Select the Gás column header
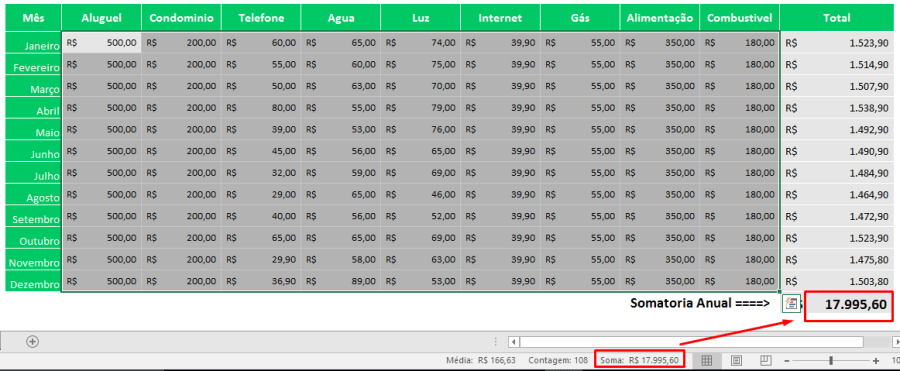This screenshot has width=900, height=371. pos(580,18)
